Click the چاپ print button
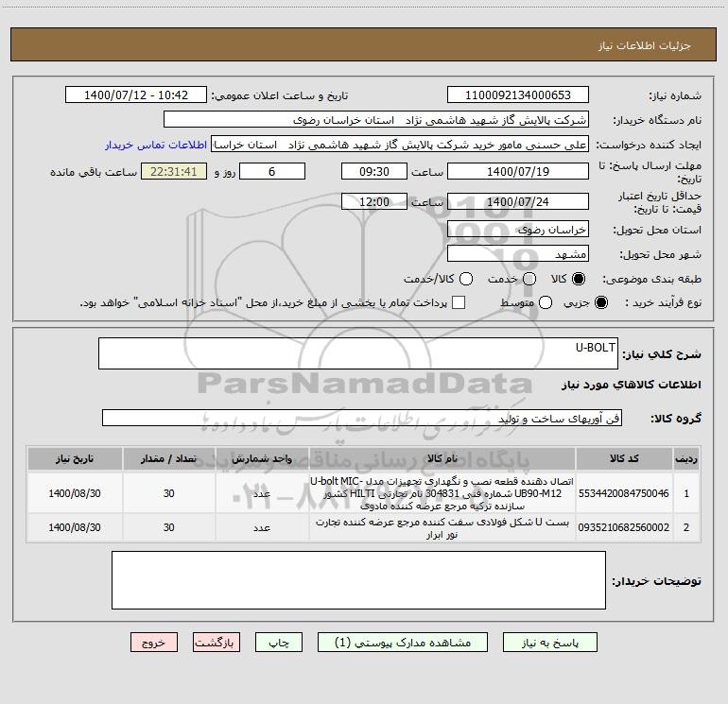 click(x=279, y=643)
